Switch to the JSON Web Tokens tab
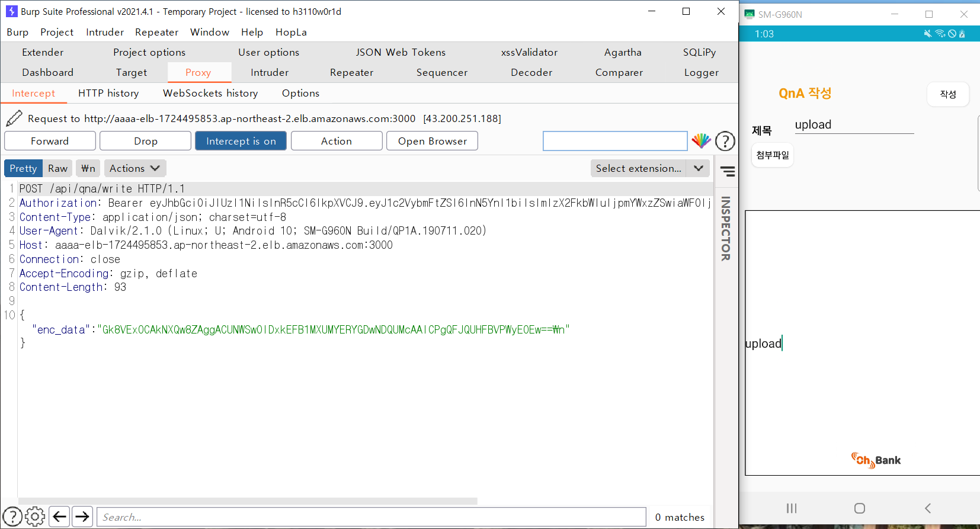Image resolution: width=980 pixels, height=529 pixels. click(x=401, y=52)
